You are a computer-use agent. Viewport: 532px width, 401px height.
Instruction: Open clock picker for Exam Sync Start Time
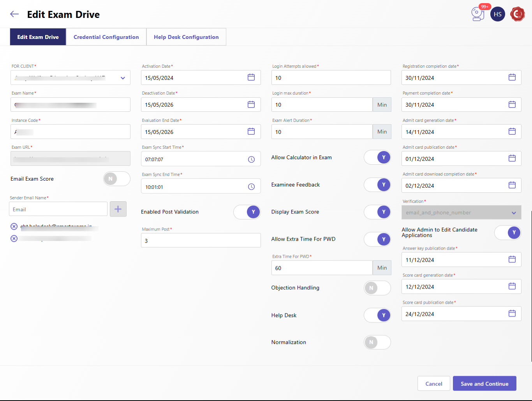(251, 159)
